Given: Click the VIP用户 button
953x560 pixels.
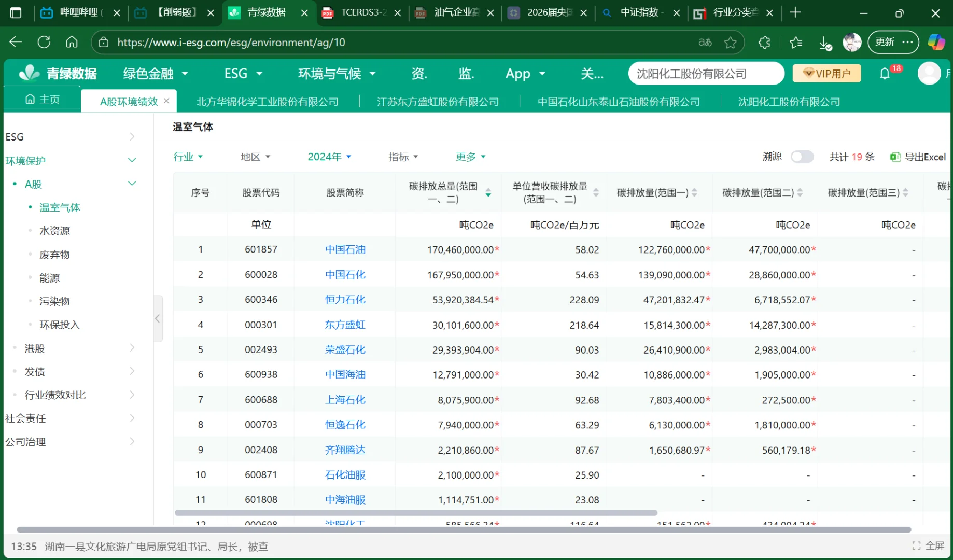Looking at the screenshot, I should click(826, 74).
